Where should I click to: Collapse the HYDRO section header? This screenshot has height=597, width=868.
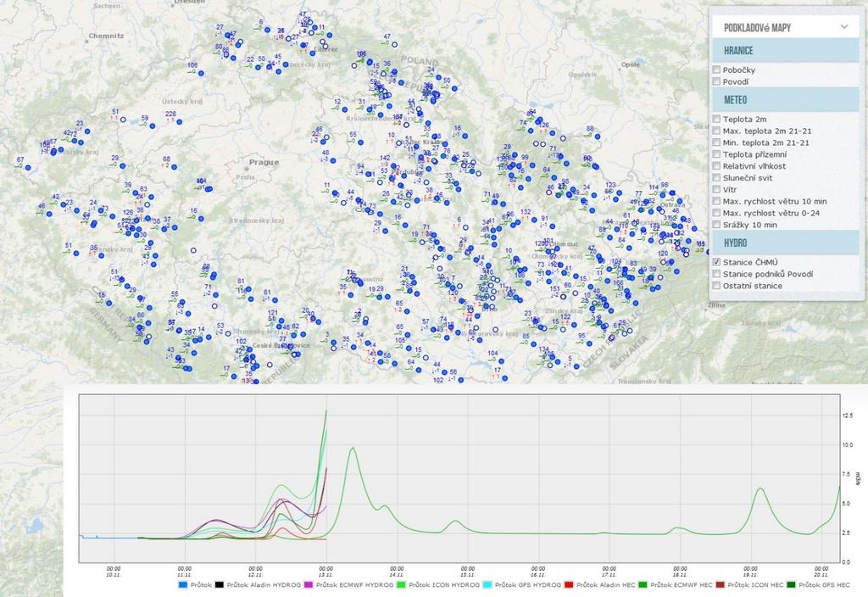pos(785,243)
